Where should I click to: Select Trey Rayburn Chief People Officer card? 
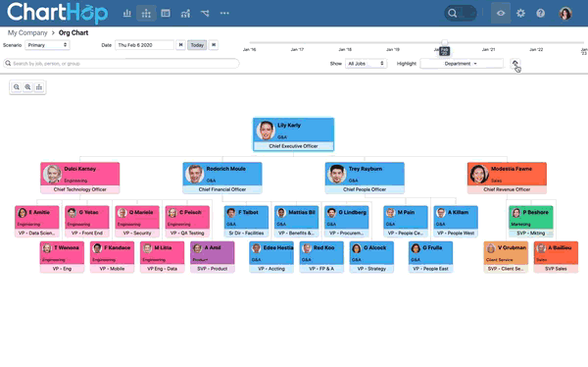[365, 178]
